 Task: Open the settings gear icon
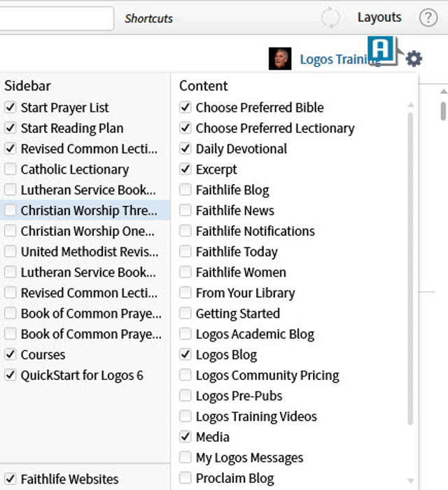click(x=414, y=59)
